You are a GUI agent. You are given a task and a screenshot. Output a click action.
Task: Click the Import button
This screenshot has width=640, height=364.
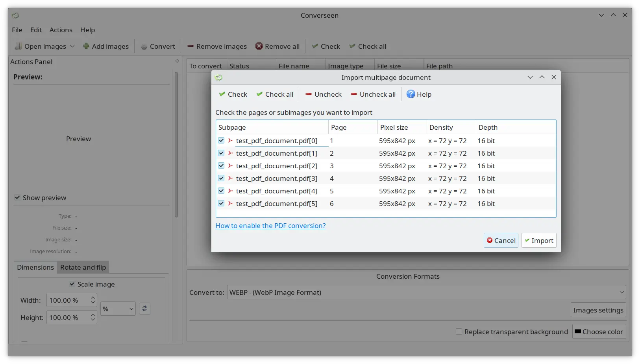pos(538,241)
